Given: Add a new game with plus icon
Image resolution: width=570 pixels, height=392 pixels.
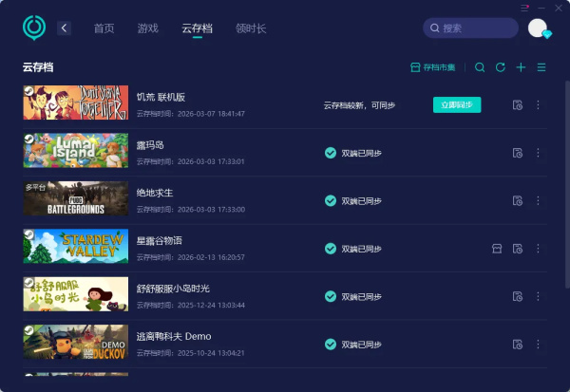Looking at the screenshot, I should (521, 67).
